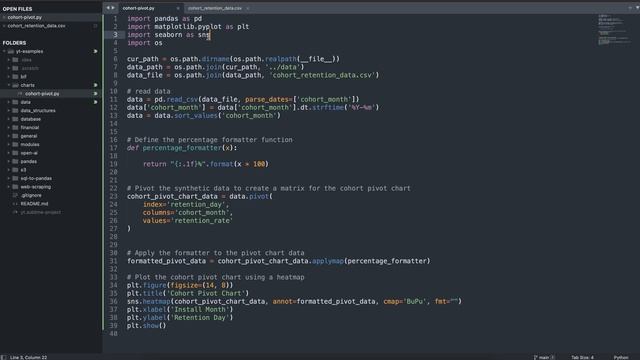Click the general folder icon
Image resolution: width=640 pixels, height=360 pixels.
point(16,136)
